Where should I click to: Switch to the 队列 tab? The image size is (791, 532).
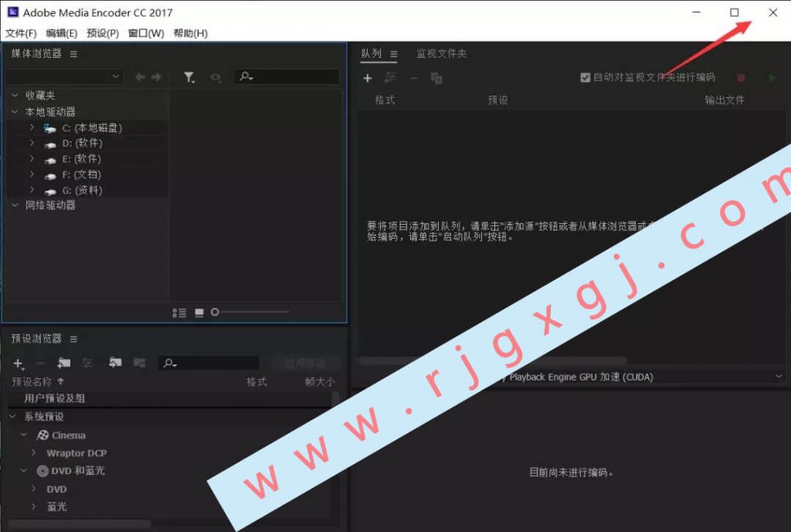372,53
